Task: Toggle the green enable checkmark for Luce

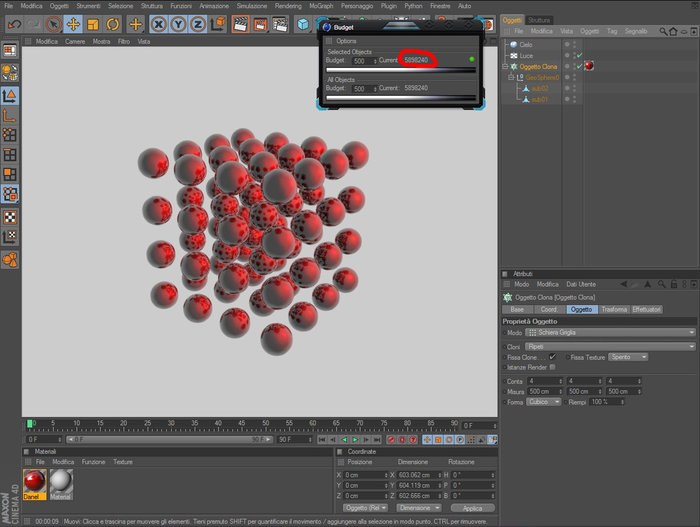Action: click(x=579, y=55)
